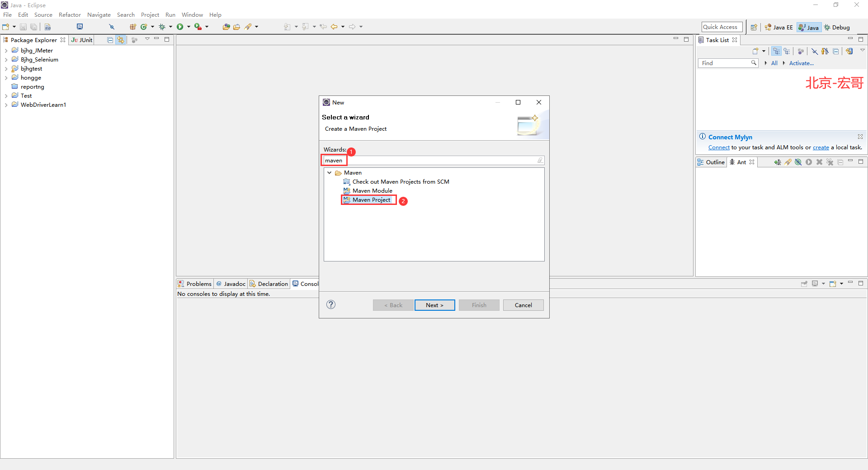The height and width of the screenshot is (470, 868).
Task: Open the New Task dropdown arrow in Task List
Action: click(x=764, y=51)
